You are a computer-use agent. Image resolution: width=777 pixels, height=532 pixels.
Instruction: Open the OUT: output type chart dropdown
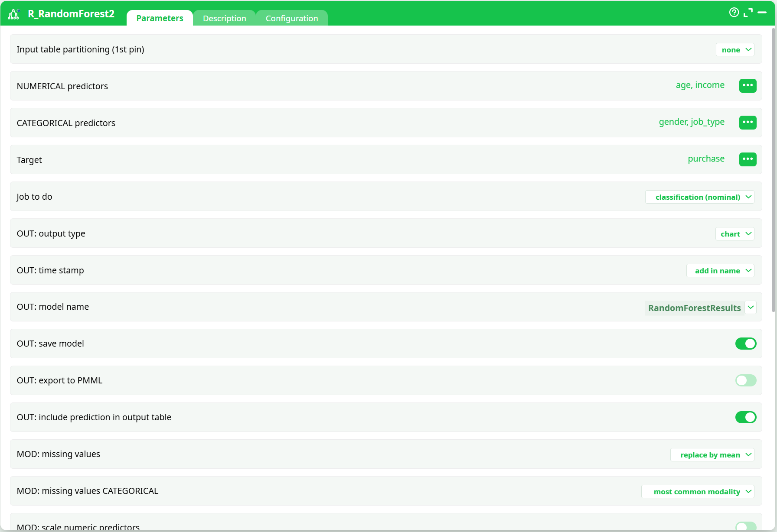point(735,234)
